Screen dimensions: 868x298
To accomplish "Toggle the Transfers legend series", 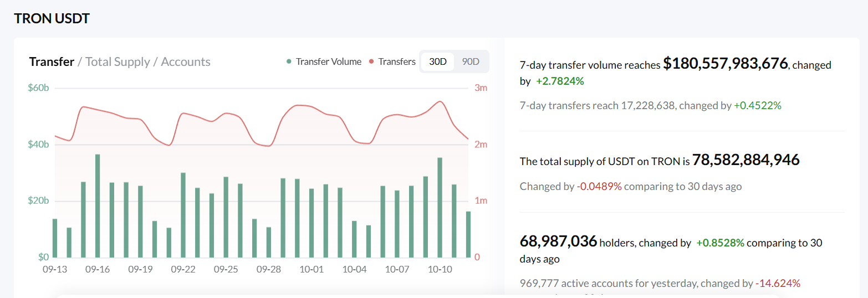I will [x=396, y=61].
